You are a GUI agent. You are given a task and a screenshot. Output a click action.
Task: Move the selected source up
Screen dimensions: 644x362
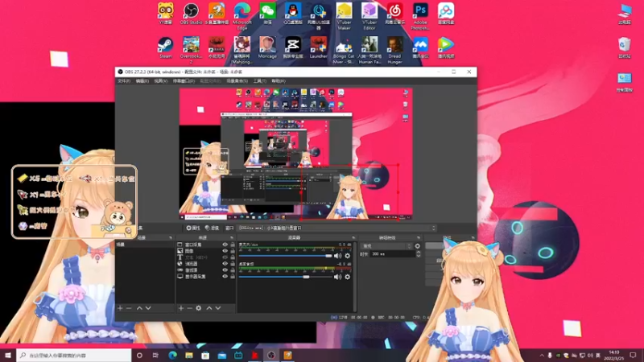tap(209, 308)
